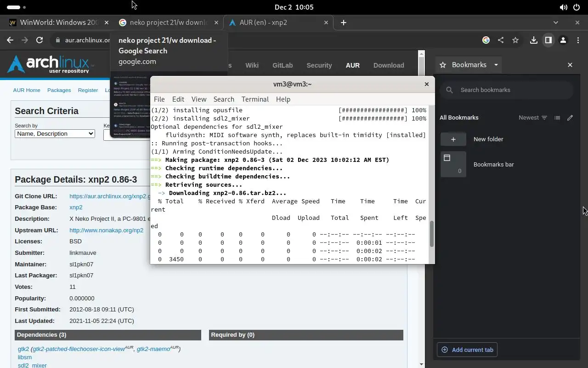Viewport: 588px width, 368px height.
Task: Click the edit bookmarks pencil icon
Action: coord(570,117)
